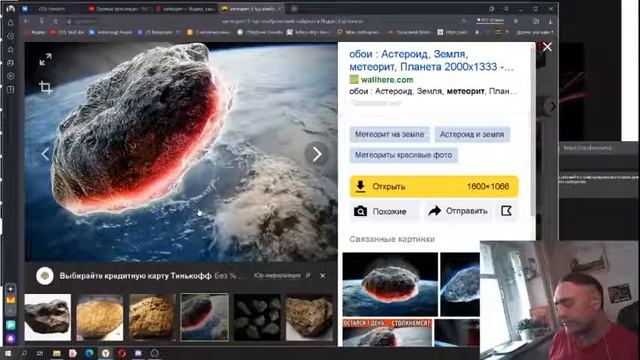This screenshot has height=360, width=640.
Task: Open Yandex Browser from the taskbar
Action: pos(105,353)
